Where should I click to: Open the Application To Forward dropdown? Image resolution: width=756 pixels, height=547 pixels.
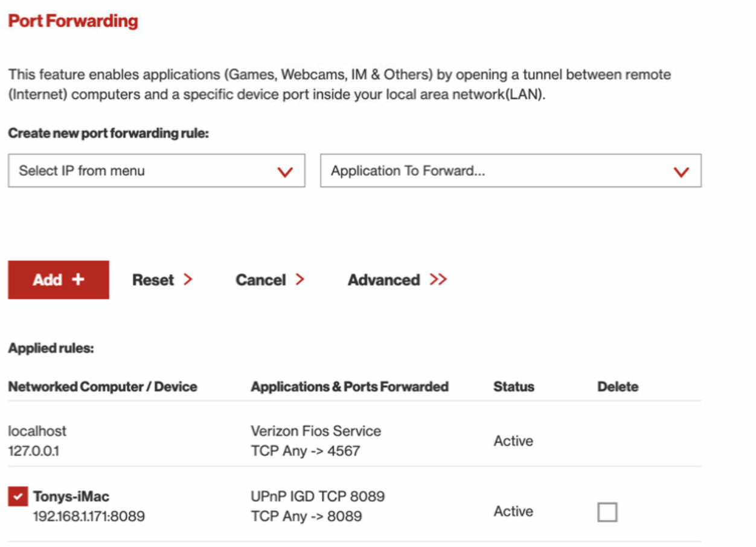pyautogui.click(x=510, y=171)
